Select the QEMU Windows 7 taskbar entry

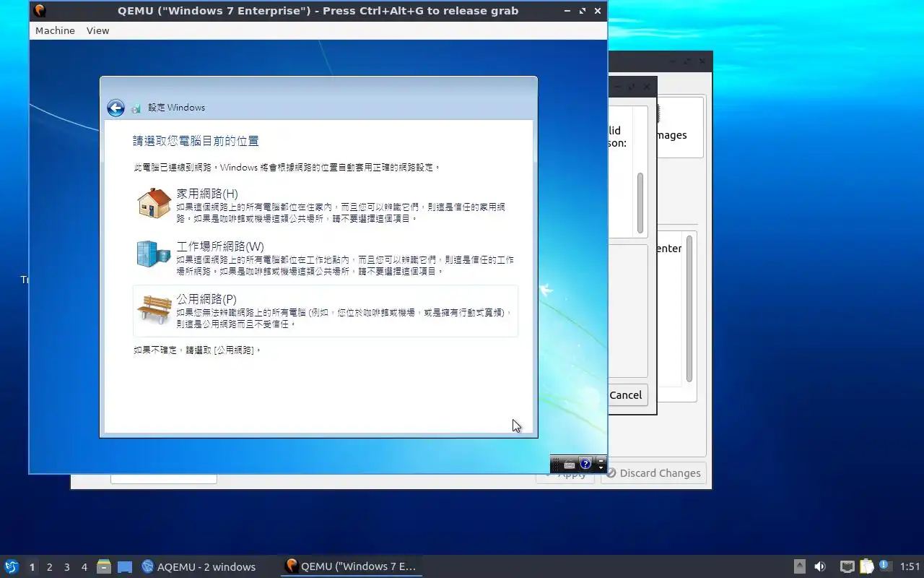click(351, 566)
